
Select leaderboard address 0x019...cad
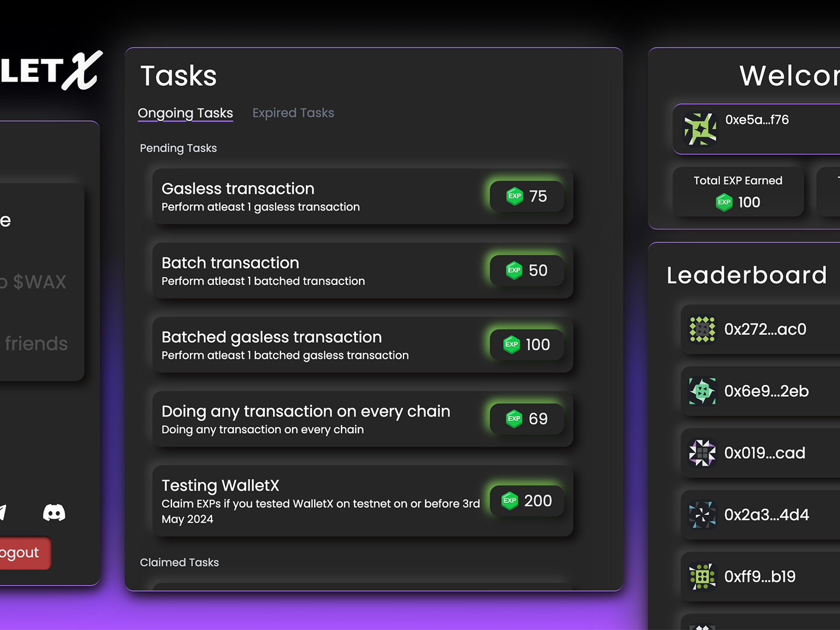pos(764,453)
